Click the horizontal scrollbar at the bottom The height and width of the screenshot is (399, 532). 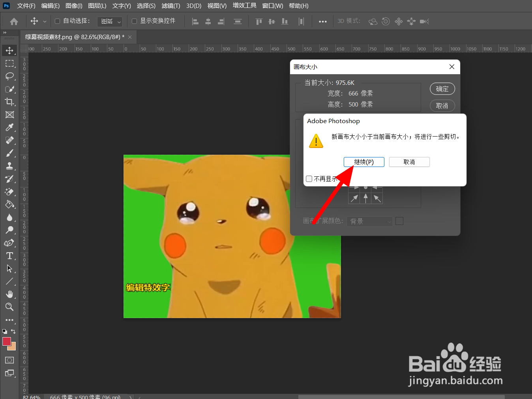click(401, 397)
